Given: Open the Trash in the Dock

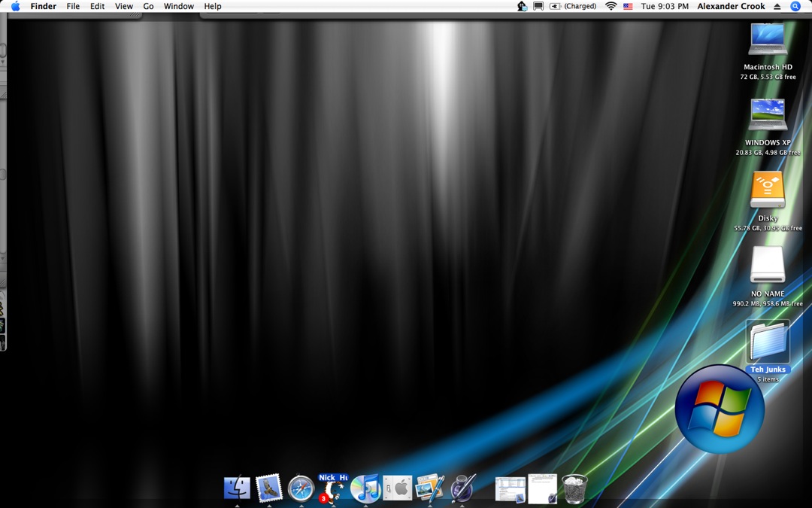Looking at the screenshot, I should [575, 489].
